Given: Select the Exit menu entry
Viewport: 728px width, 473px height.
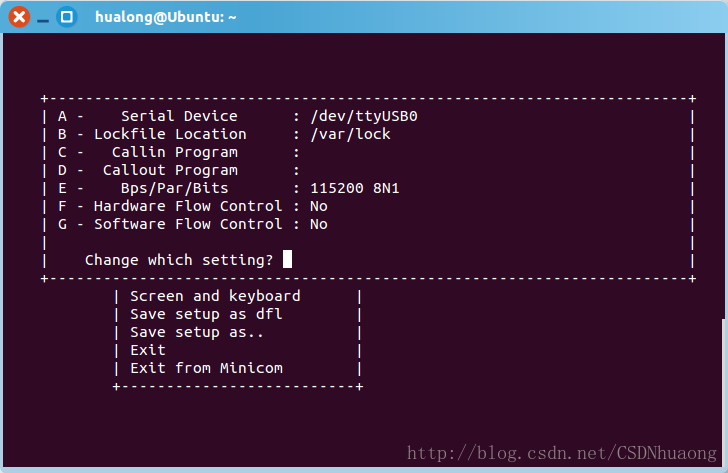Looking at the screenshot, I should tap(148, 350).
